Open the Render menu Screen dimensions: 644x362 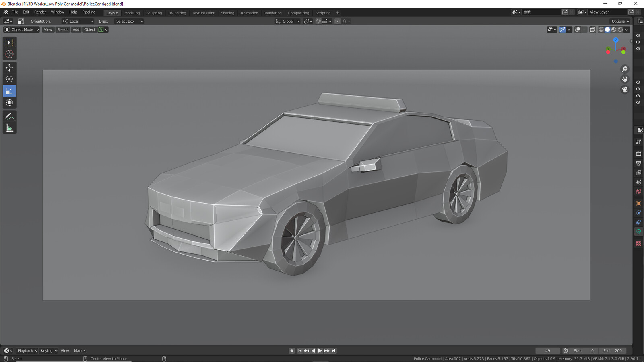click(x=40, y=12)
